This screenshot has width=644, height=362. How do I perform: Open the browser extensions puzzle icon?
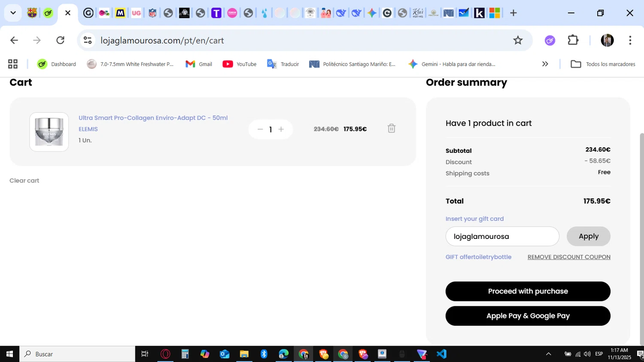coord(573,40)
